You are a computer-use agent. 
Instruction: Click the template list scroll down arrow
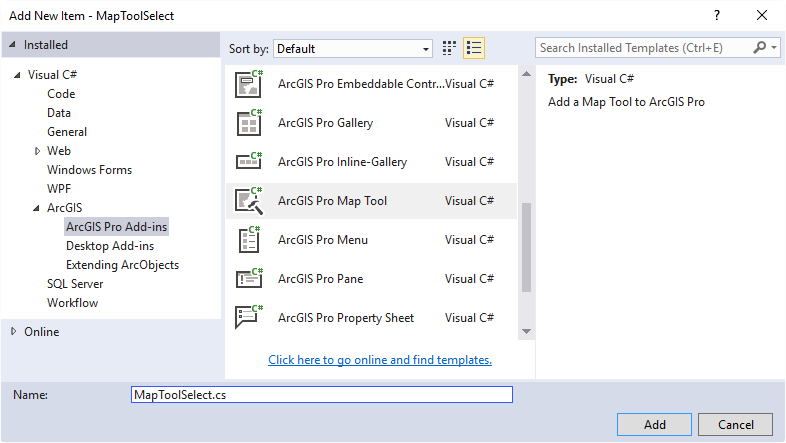[526, 331]
